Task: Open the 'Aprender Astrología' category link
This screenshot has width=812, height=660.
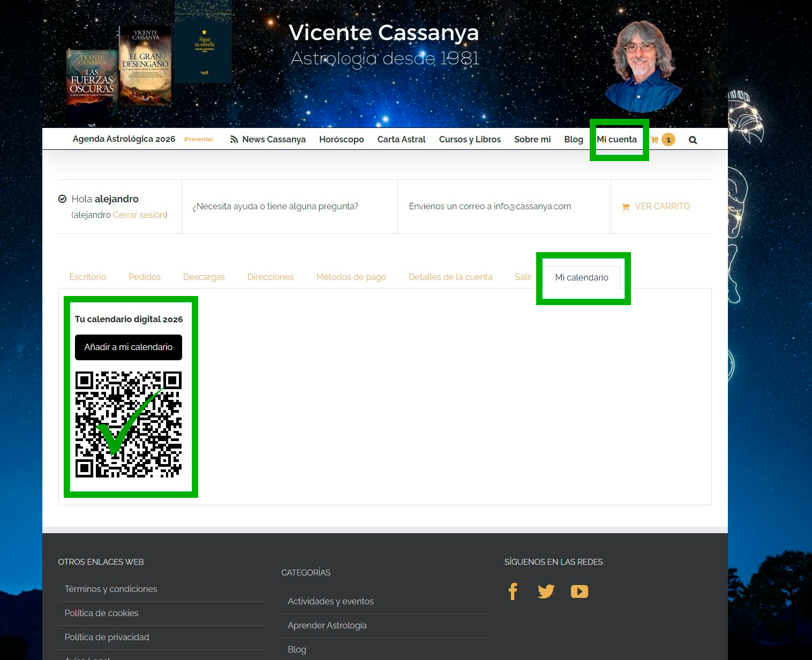Action: 327,625
